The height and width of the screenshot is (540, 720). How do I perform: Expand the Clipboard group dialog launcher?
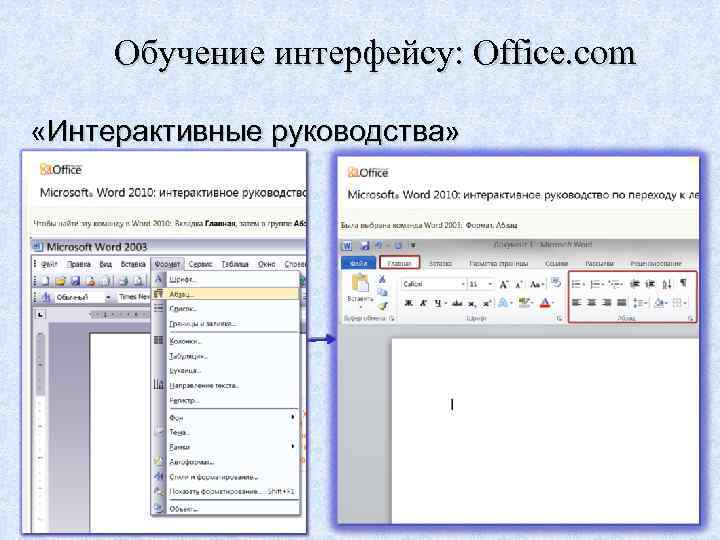392,318
